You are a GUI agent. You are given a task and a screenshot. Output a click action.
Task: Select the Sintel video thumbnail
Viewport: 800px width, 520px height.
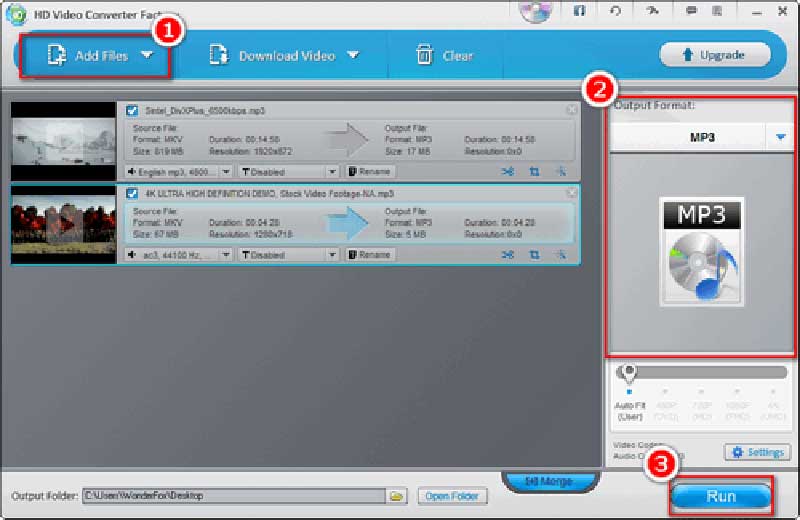tap(64, 141)
